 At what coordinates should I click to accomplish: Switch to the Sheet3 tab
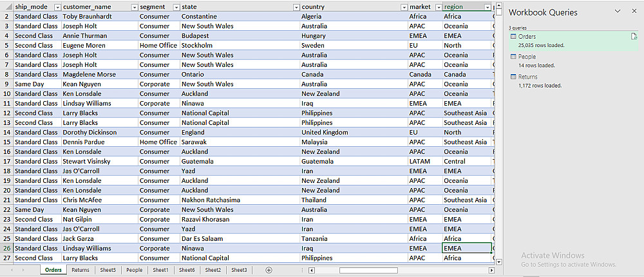point(239,270)
